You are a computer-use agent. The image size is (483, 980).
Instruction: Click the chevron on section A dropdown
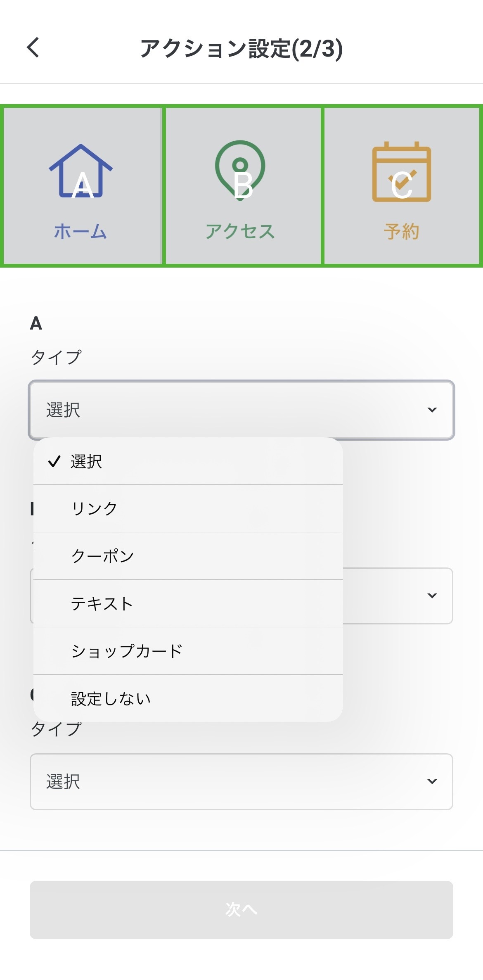point(432,410)
